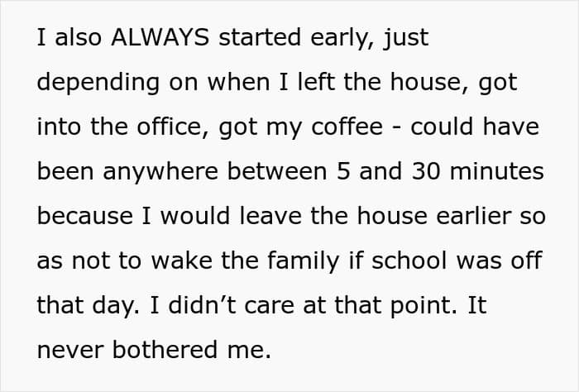Click the number 30 in the text
Image resolution: width=579 pixels, height=392 pixels.
pyautogui.click(x=426, y=172)
